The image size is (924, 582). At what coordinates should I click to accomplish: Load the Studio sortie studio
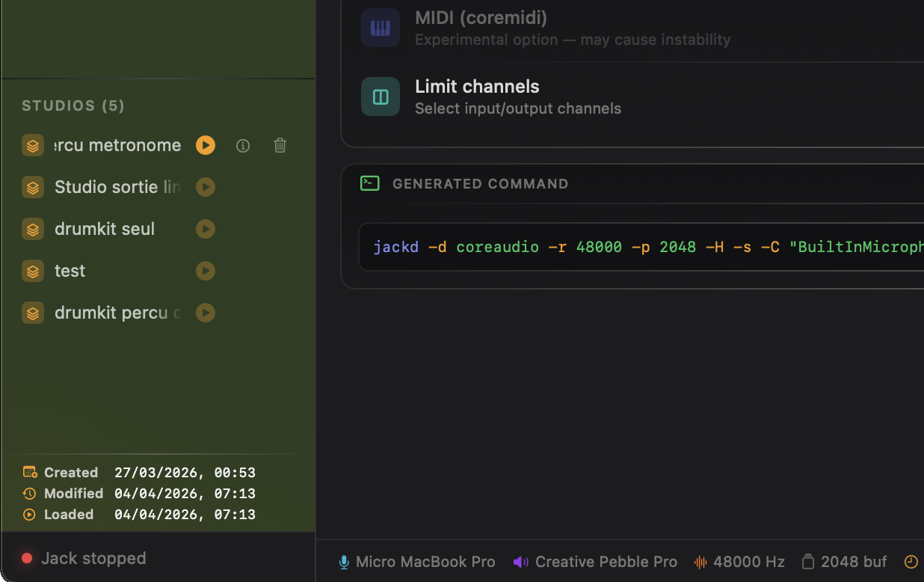(x=206, y=187)
